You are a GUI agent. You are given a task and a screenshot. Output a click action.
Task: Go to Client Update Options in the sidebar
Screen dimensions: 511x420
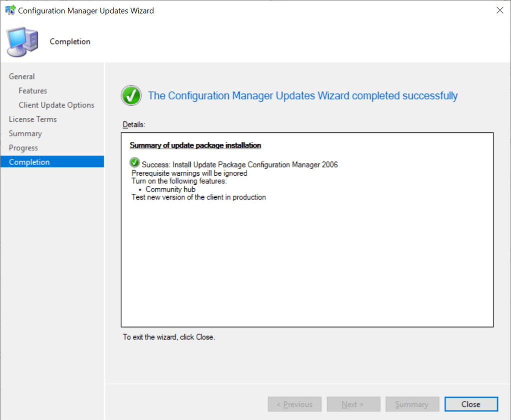56,105
